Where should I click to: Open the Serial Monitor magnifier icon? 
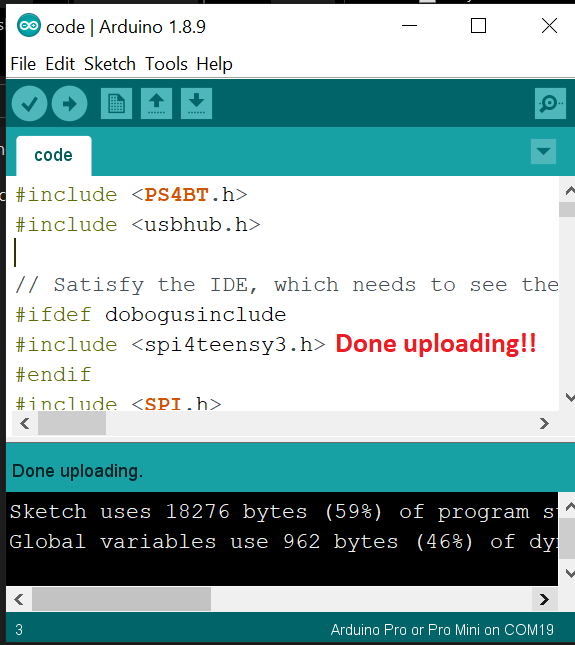tap(550, 103)
